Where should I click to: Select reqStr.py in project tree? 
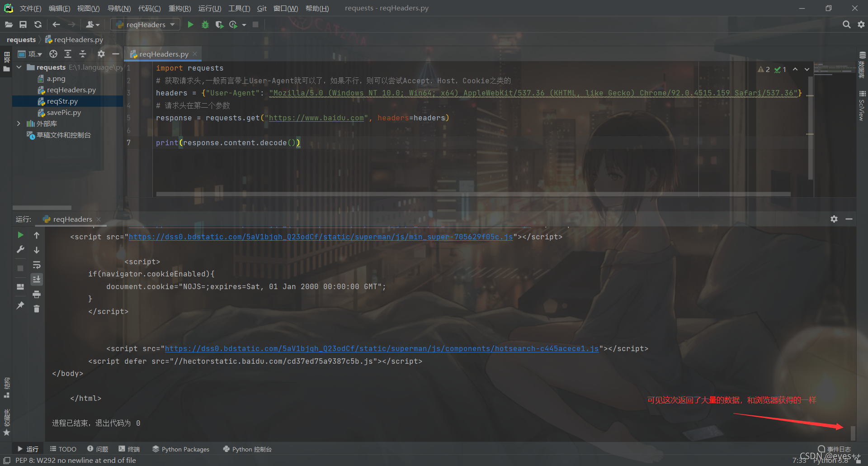coord(62,101)
